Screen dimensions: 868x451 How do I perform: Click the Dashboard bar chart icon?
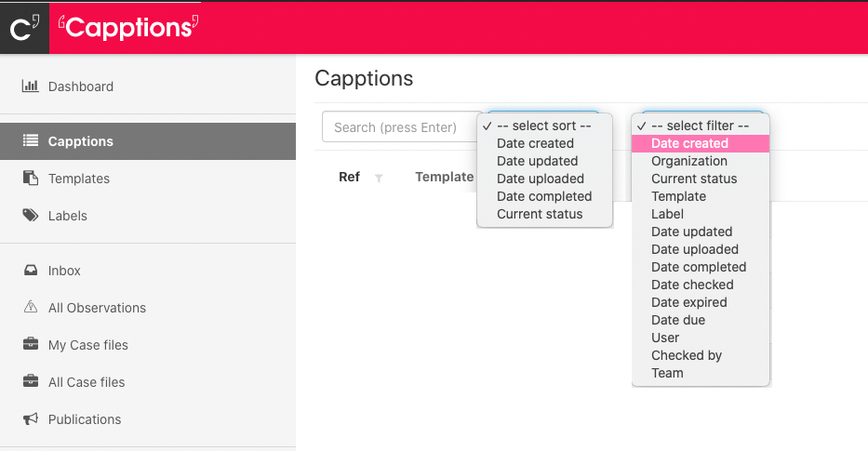(x=30, y=86)
